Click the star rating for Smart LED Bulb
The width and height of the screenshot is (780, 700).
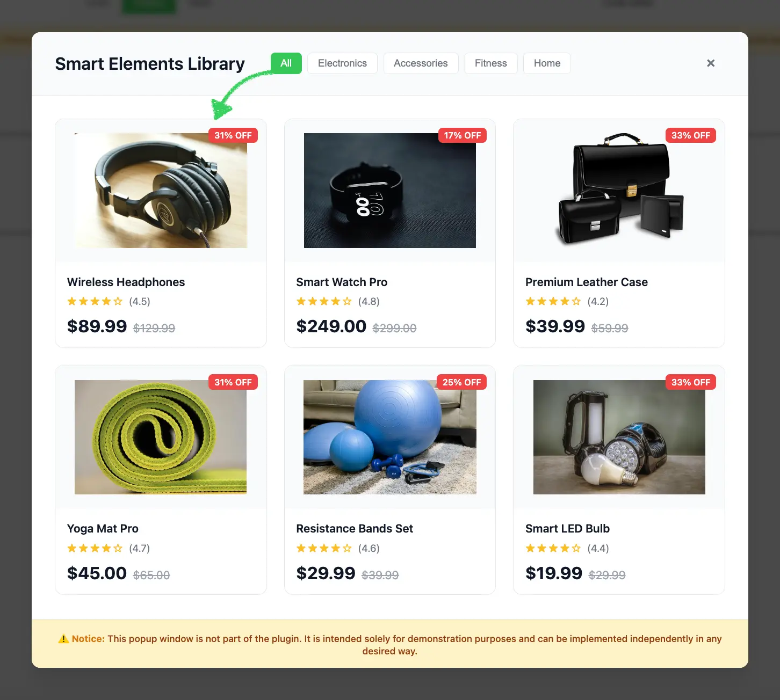click(553, 548)
